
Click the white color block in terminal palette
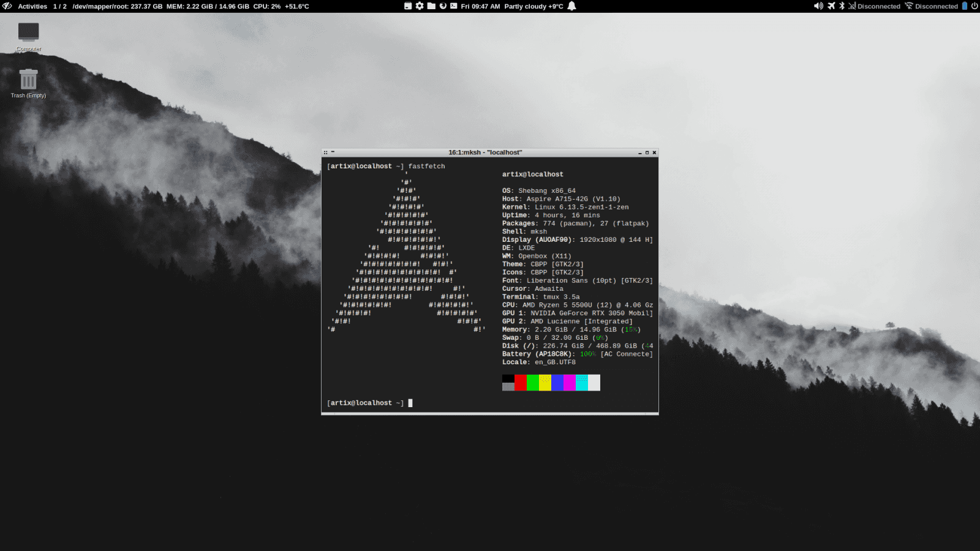(x=594, y=383)
